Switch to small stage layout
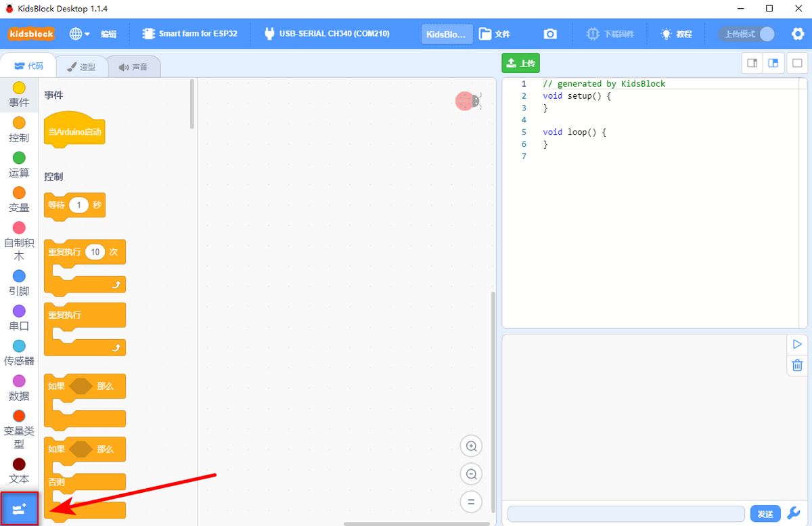This screenshot has height=526, width=812. click(x=752, y=63)
